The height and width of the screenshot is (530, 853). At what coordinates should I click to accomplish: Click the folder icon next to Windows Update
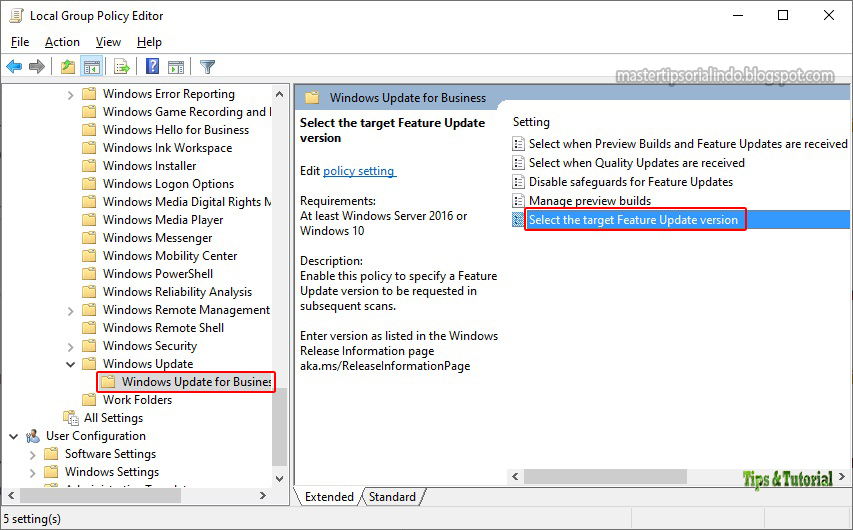tap(89, 363)
